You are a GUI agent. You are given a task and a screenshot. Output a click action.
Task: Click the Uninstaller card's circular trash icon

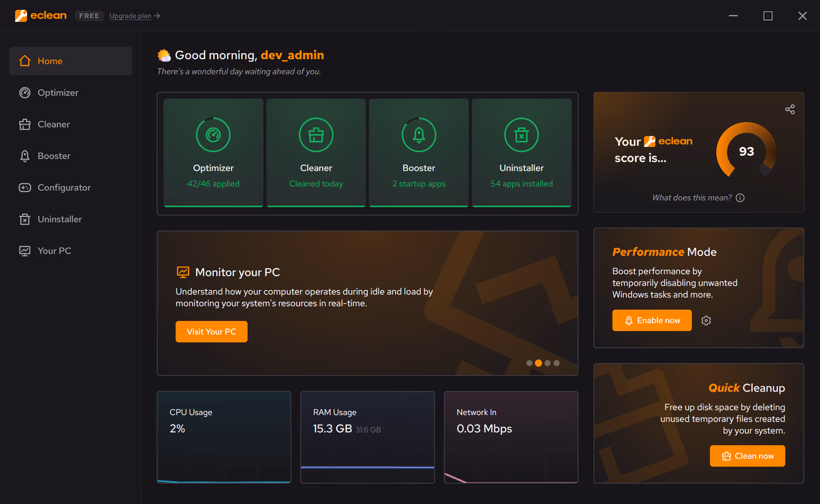point(521,135)
